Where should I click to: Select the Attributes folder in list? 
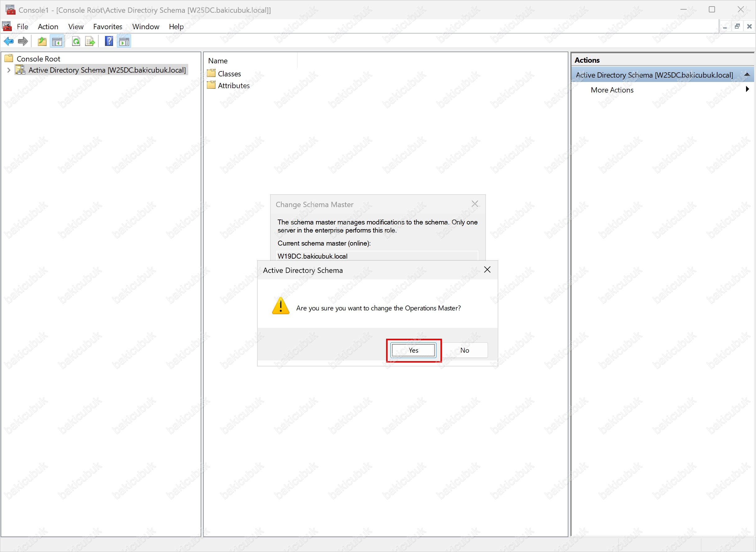click(233, 86)
